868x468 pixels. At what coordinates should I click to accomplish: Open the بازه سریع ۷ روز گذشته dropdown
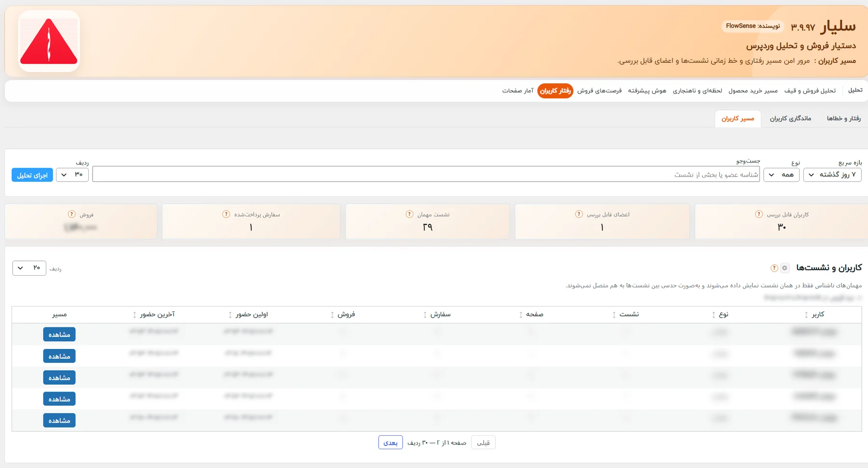tap(832, 174)
